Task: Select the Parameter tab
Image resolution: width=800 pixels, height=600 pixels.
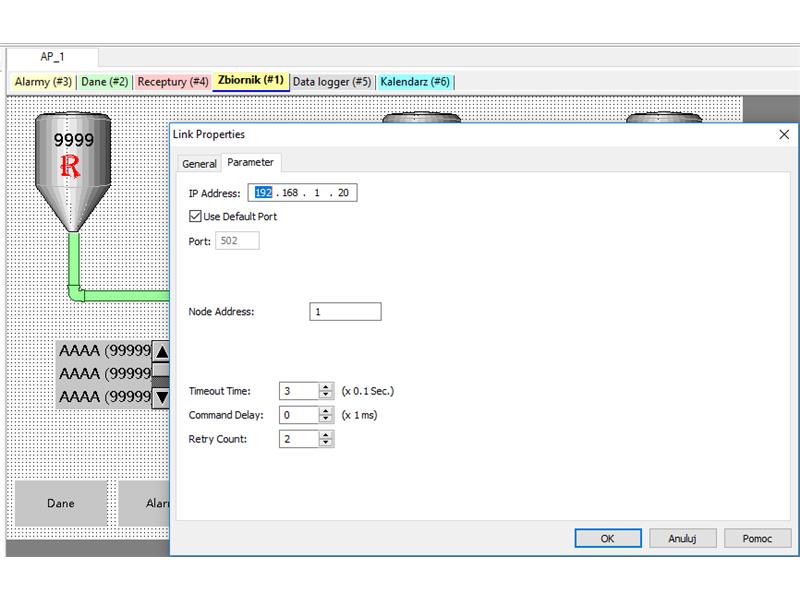Action: 251,162
